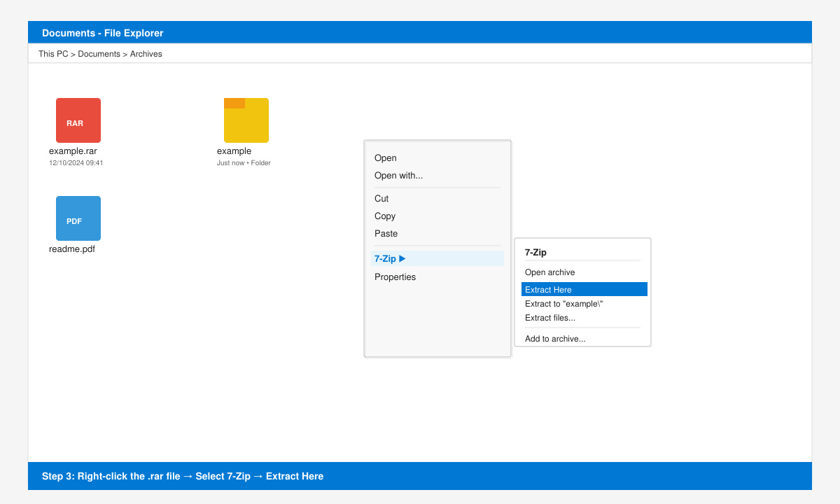Choose Extract Here in 7-Zip submenu

coord(584,289)
